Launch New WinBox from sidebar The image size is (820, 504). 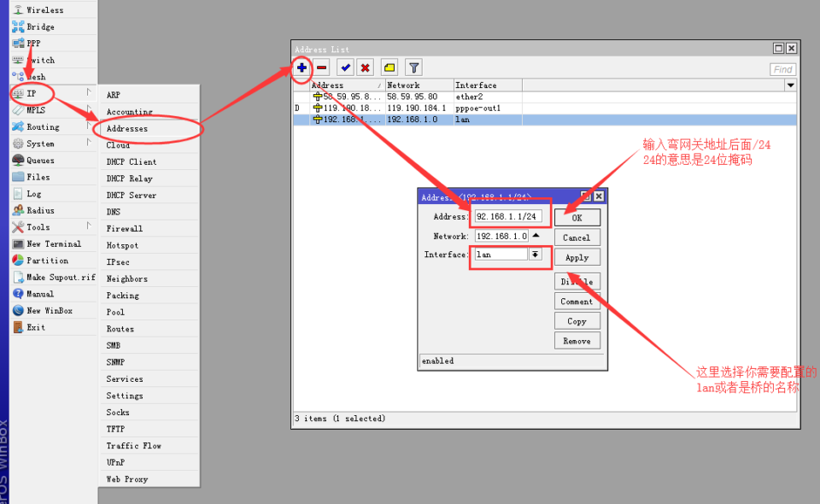click(x=53, y=311)
